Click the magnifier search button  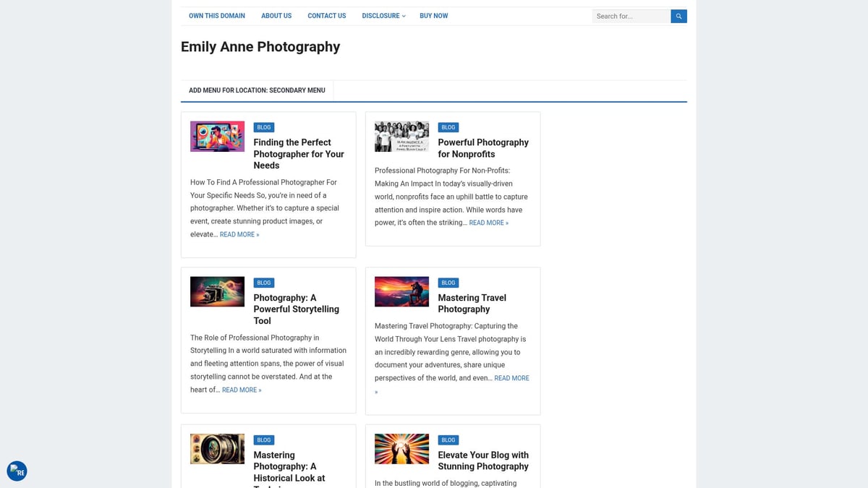point(678,16)
